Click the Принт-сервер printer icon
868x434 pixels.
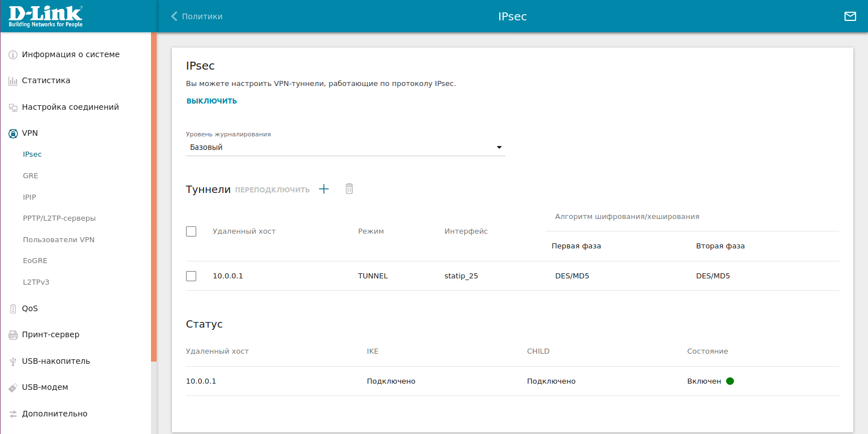coord(13,335)
